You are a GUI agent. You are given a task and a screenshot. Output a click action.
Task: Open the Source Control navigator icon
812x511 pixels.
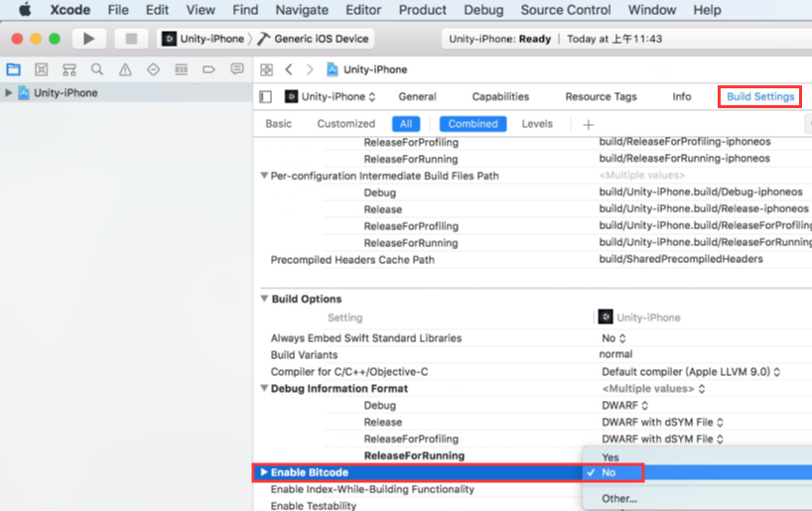coord(42,69)
